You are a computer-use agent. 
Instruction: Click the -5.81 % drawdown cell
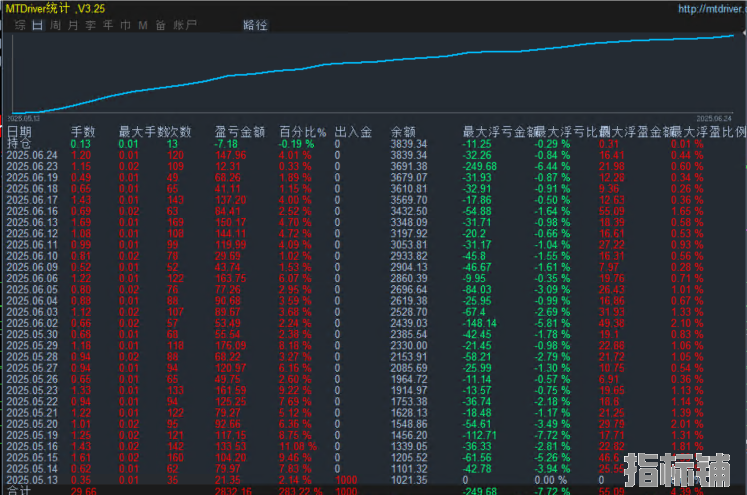point(552,323)
